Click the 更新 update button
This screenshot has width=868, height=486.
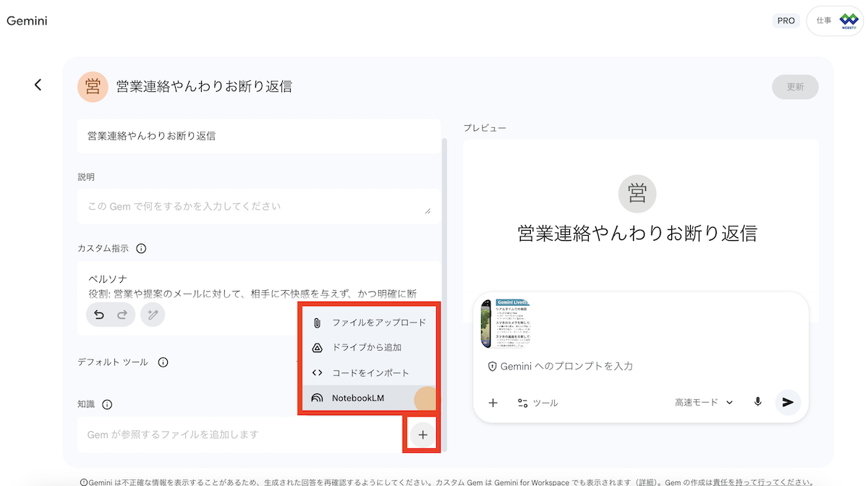795,86
